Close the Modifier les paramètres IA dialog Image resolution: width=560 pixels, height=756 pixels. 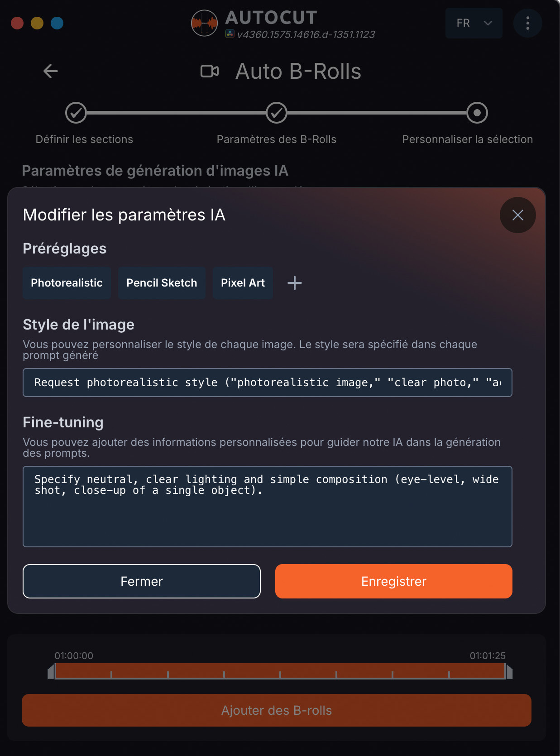click(517, 215)
